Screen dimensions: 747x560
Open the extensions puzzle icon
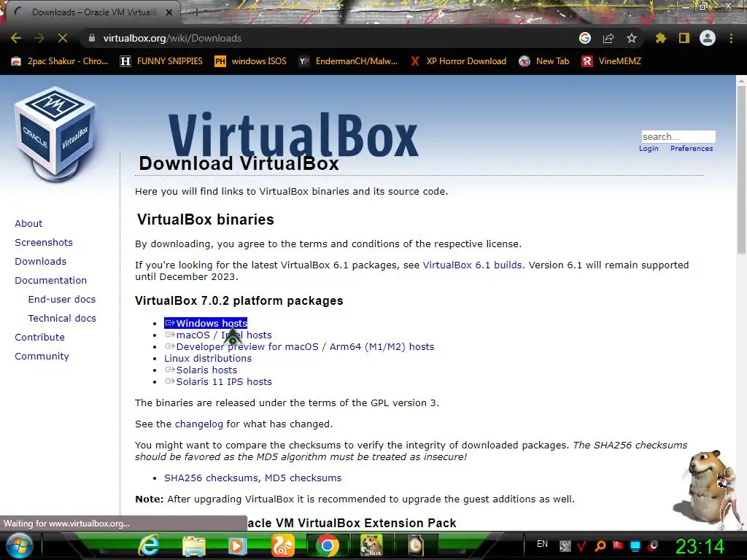click(x=661, y=38)
